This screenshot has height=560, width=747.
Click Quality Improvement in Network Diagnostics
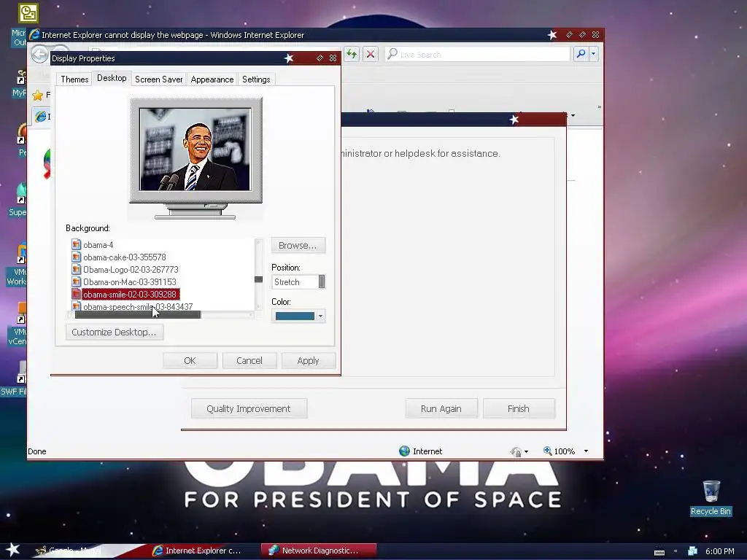click(x=249, y=408)
